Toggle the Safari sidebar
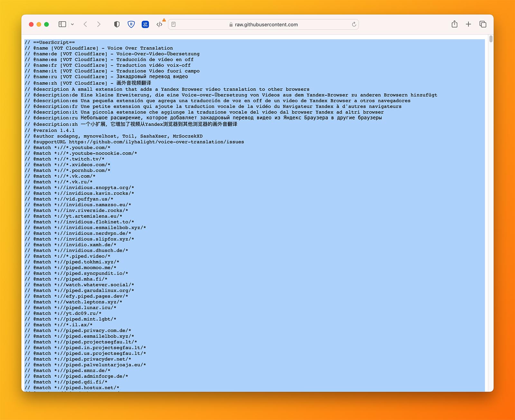 62,24
